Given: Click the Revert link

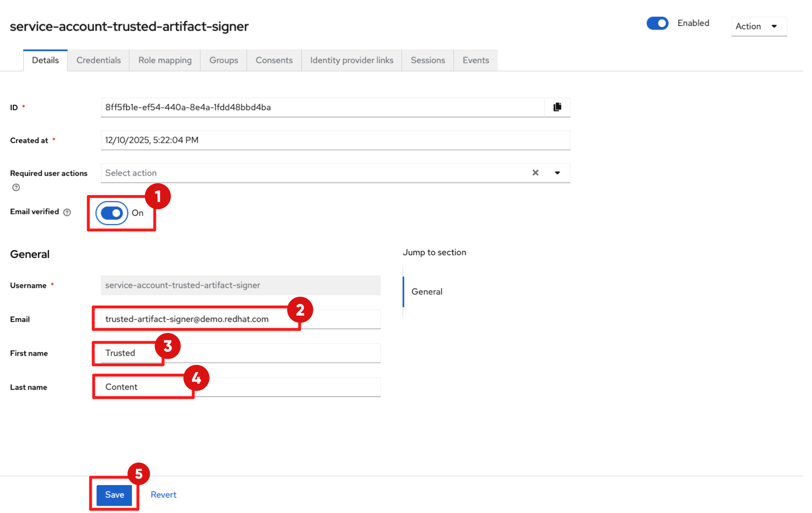Looking at the screenshot, I should (x=163, y=495).
